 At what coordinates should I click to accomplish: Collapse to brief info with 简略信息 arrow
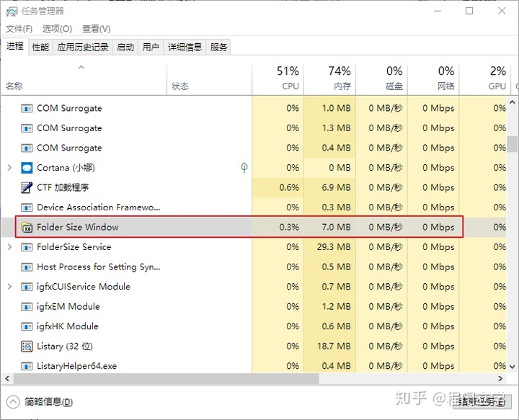click(x=13, y=402)
